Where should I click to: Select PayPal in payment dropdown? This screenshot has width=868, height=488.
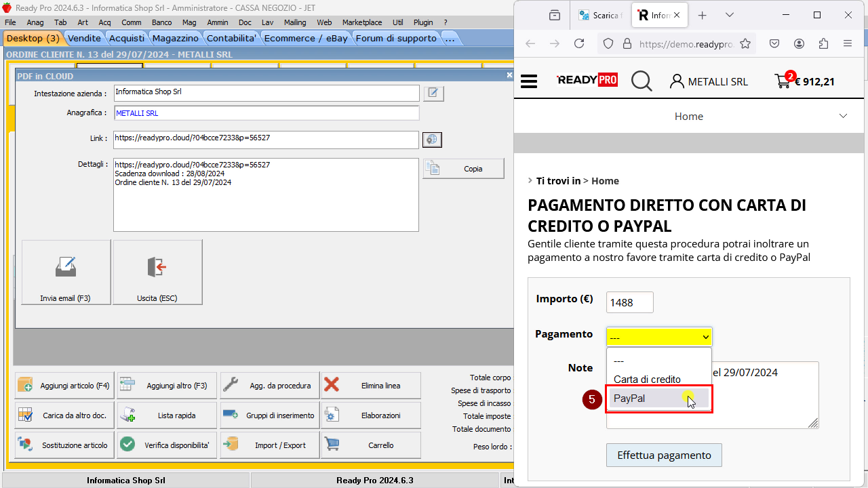tap(658, 399)
